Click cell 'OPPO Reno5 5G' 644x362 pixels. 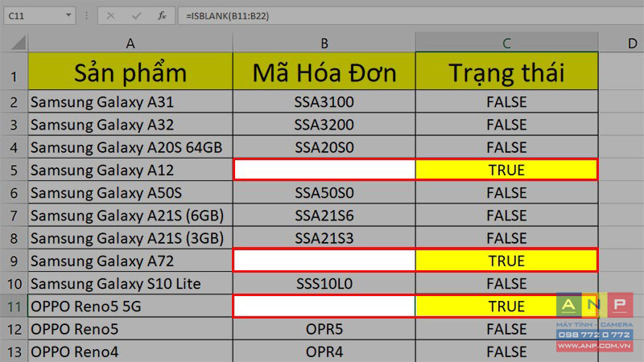point(130,306)
